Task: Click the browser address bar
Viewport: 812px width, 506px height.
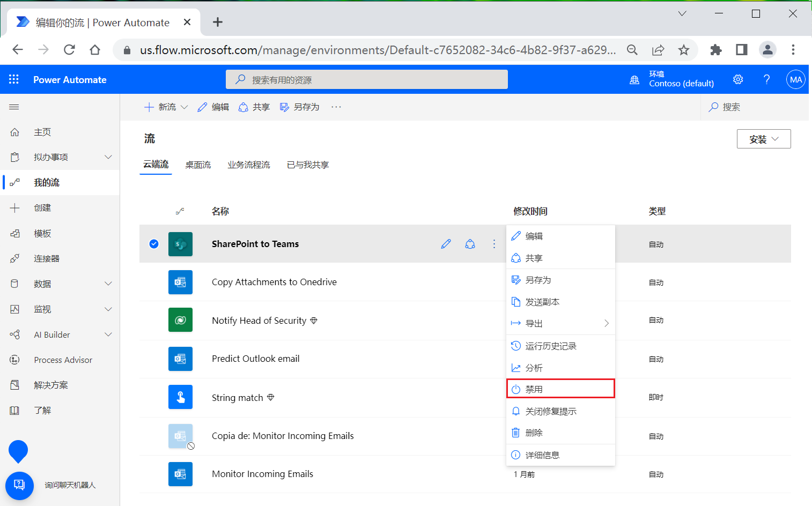Action: click(x=377, y=50)
